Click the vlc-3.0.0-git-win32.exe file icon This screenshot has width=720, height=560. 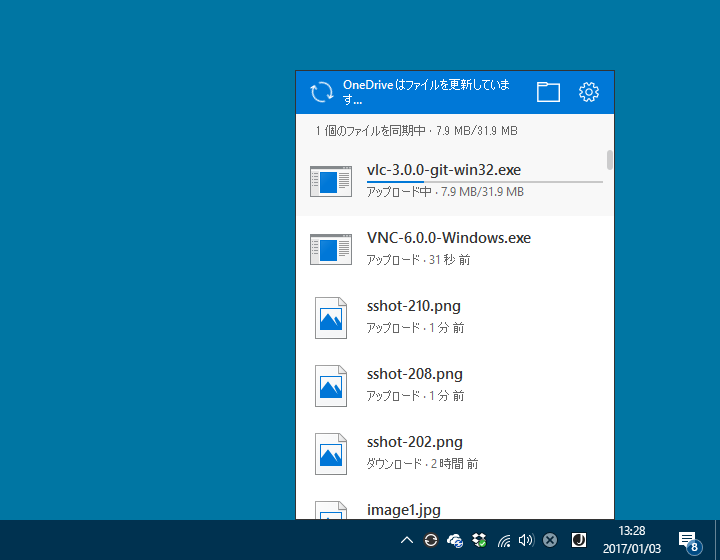[331, 182]
